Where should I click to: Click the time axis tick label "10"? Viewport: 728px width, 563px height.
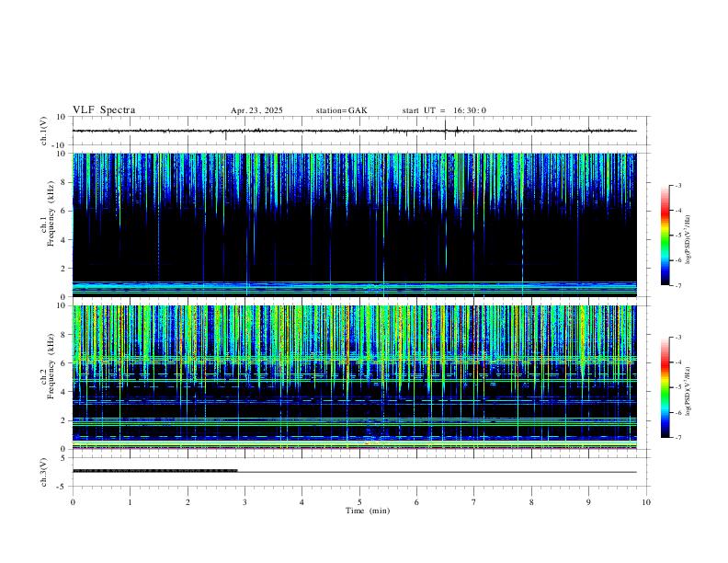tap(646, 502)
